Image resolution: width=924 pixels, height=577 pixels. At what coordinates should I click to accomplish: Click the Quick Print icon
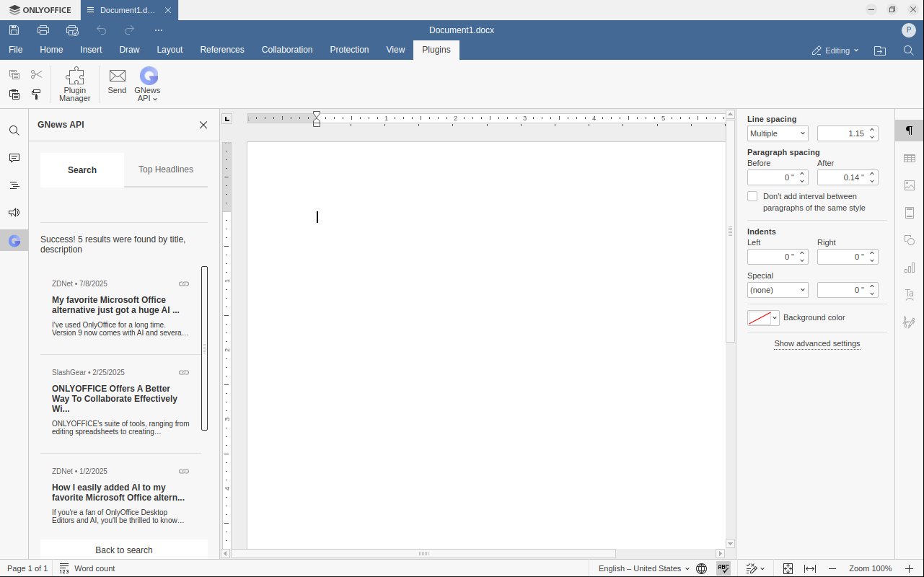click(72, 30)
